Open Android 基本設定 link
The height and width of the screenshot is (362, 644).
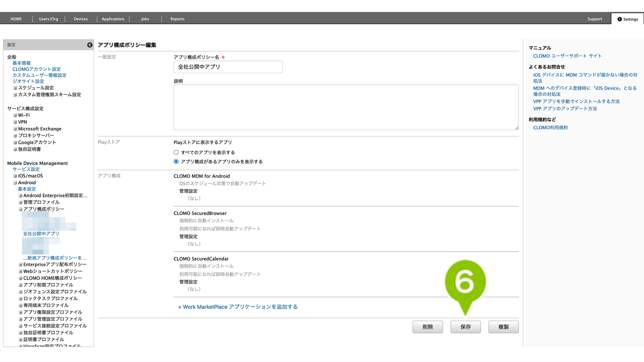[x=27, y=189]
